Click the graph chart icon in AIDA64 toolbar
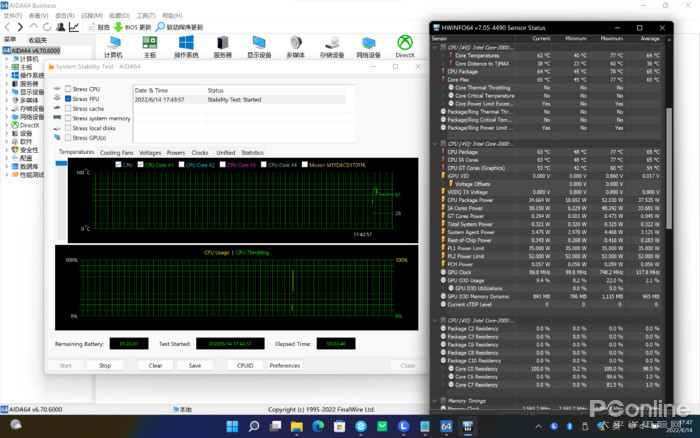This screenshot has width=700, height=438. click(x=74, y=27)
